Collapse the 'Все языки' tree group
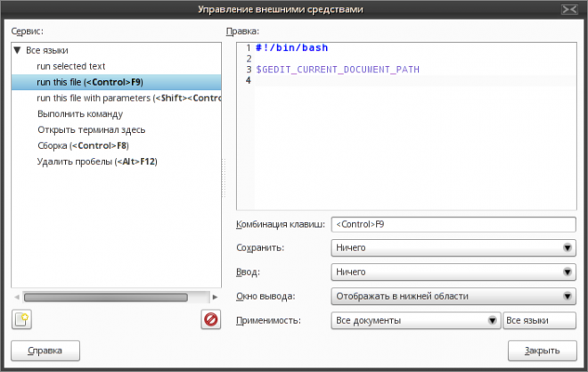This screenshot has height=372, width=588. pyautogui.click(x=17, y=51)
